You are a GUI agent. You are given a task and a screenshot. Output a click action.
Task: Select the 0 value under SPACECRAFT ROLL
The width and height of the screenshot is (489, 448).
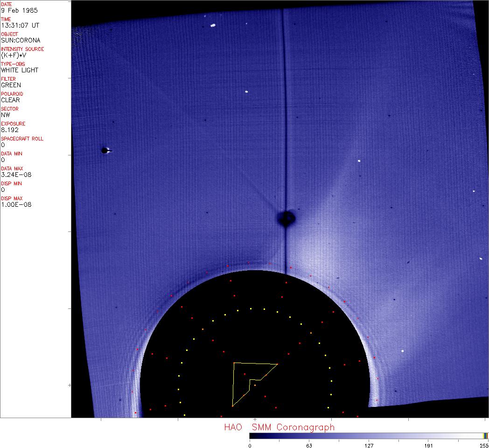(x=3, y=145)
